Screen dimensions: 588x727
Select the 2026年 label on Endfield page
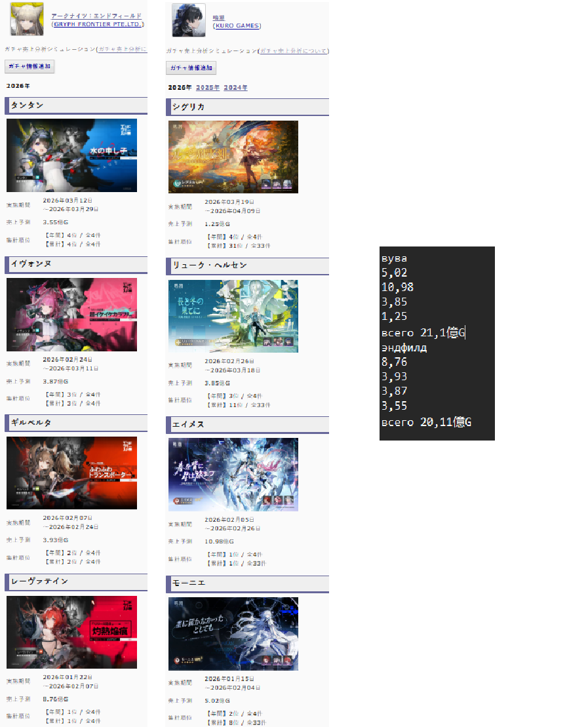point(18,87)
